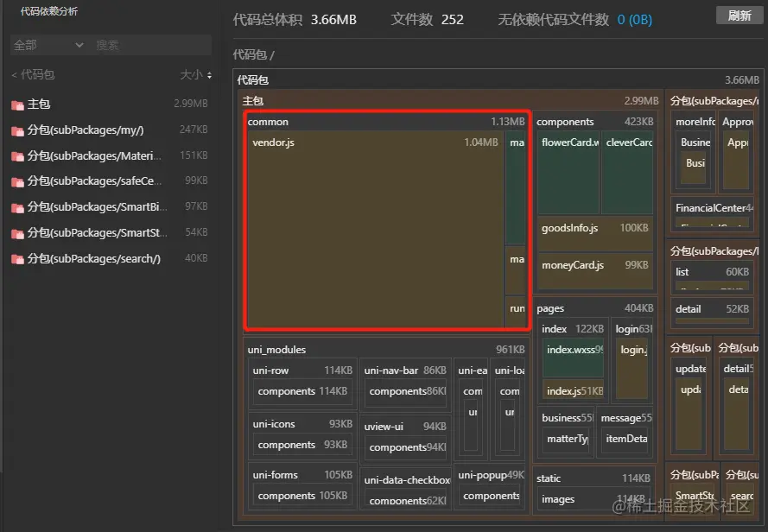Screen dimensions: 768x532
Task: Open the static 114KB block header
Action: coord(593,478)
